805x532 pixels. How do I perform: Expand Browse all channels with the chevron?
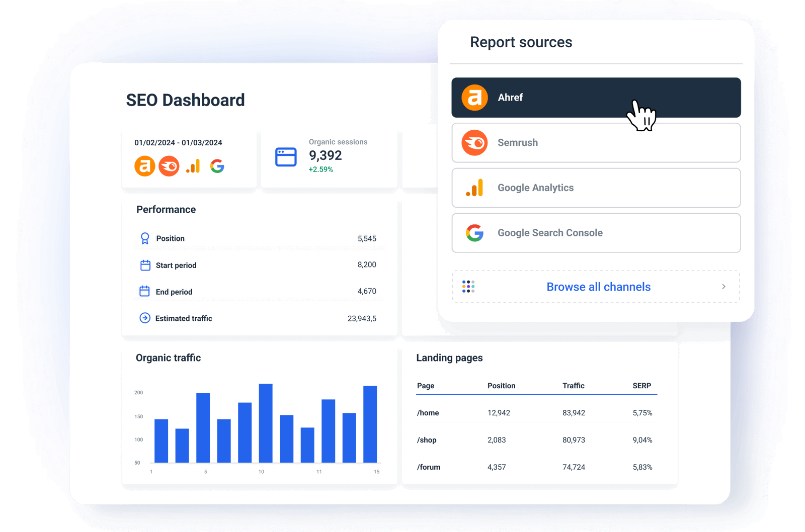pyautogui.click(x=723, y=287)
